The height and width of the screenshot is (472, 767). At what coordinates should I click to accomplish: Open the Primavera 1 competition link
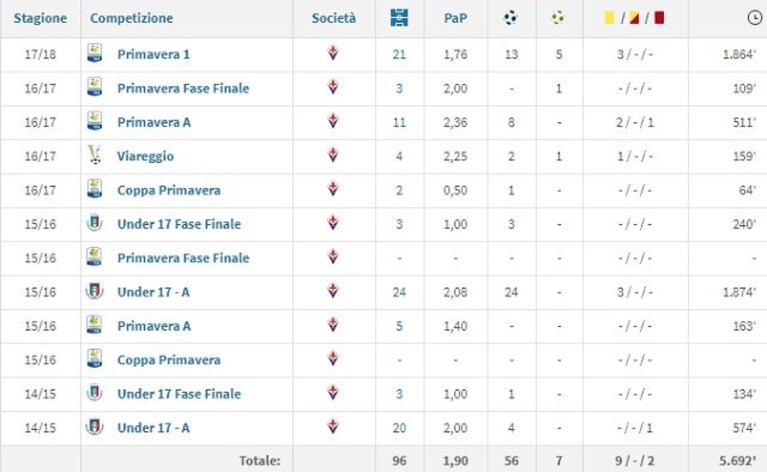click(154, 54)
